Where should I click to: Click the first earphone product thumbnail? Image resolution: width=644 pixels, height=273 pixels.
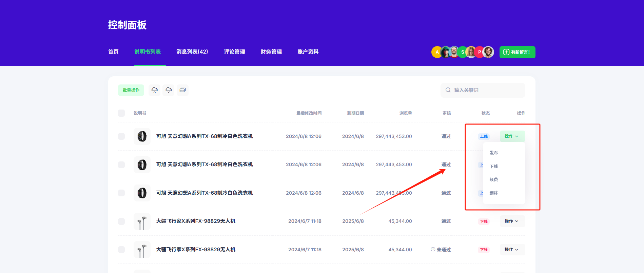pos(142,221)
